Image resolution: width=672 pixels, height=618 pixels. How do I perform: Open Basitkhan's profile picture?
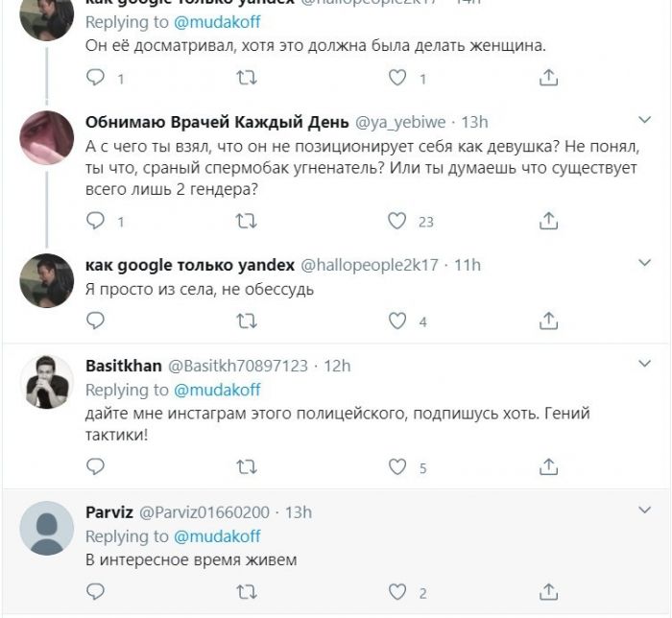(x=46, y=382)
